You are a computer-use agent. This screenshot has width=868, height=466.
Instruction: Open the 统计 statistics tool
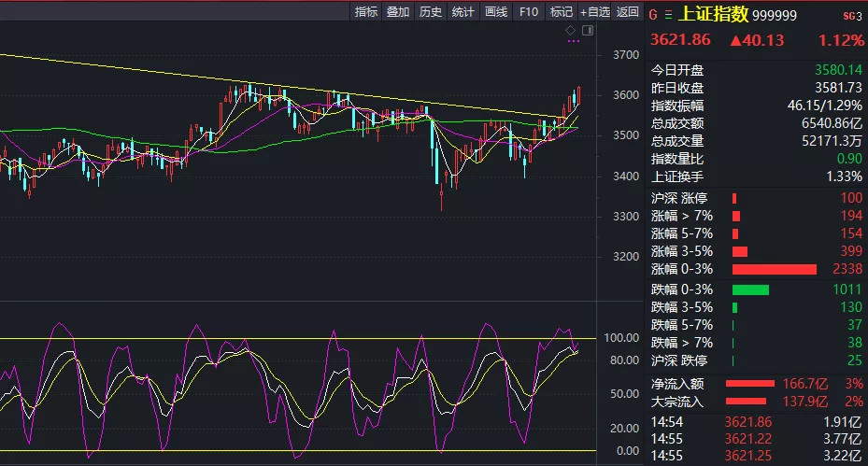[x=462, y=11]
